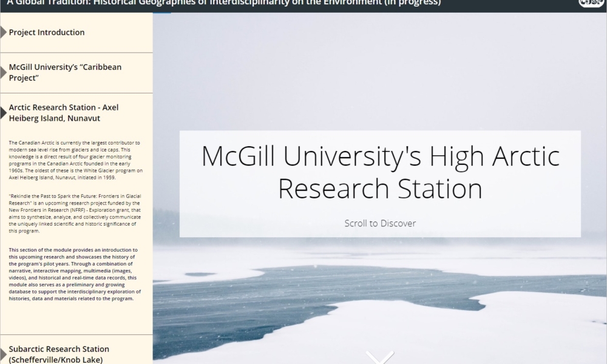Click the McGill University's High Arctic Research Station title

(380, 172)
